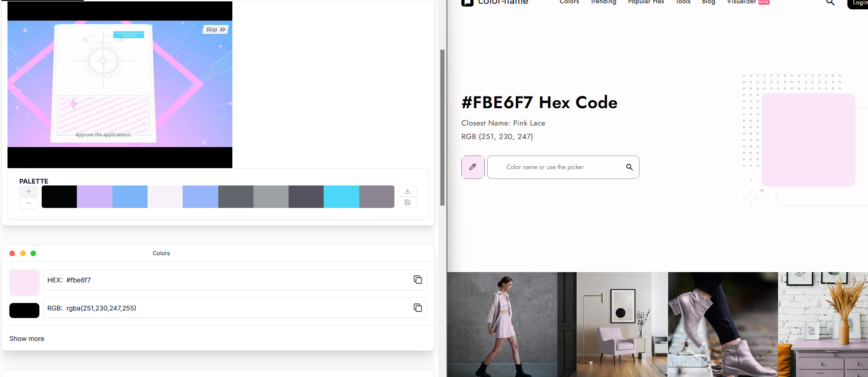Open the eyedropper picker on color-name
This screenshot has height=377, width=868.
pos(473,167)
